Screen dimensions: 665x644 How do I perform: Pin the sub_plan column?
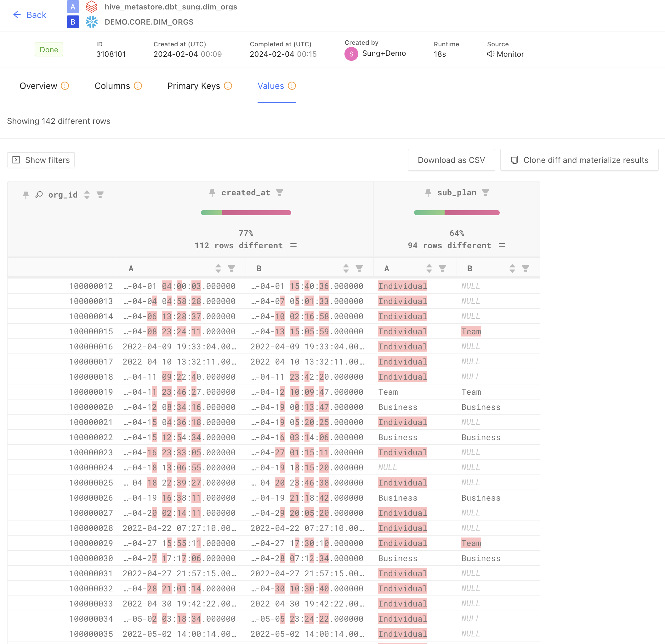(428, 193)
